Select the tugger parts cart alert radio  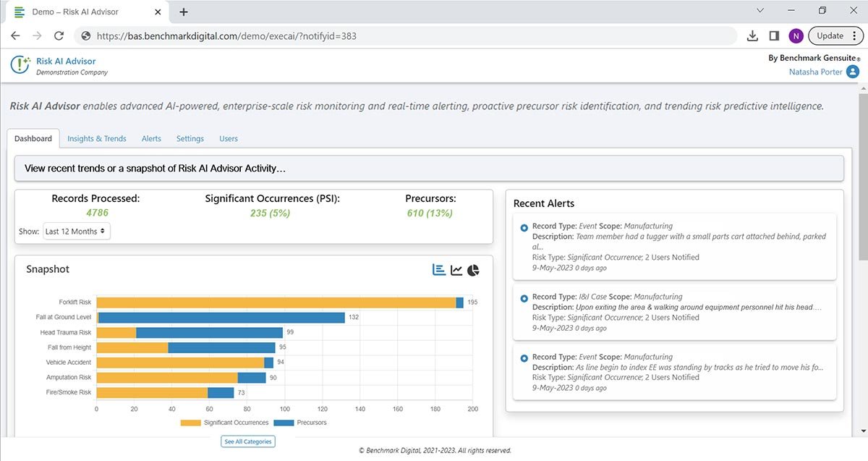coord(524,228)
